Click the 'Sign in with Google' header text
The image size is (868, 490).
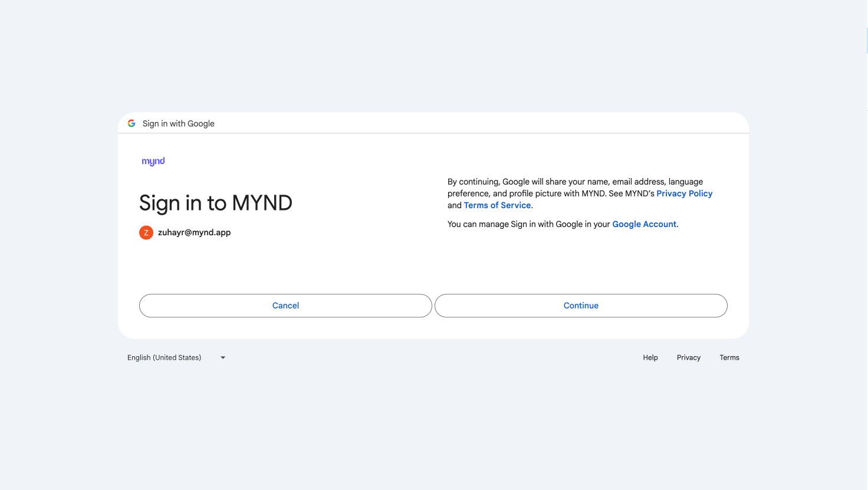click(179, 123)
